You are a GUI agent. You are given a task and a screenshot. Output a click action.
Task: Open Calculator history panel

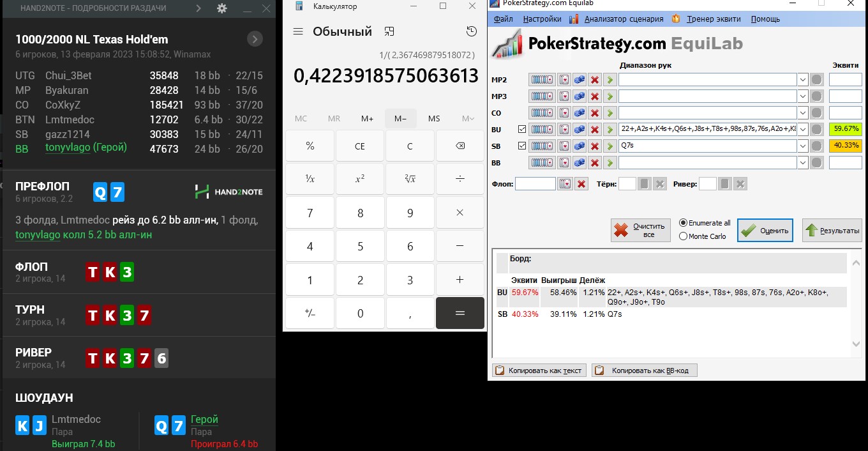click(x=471, y=31)
